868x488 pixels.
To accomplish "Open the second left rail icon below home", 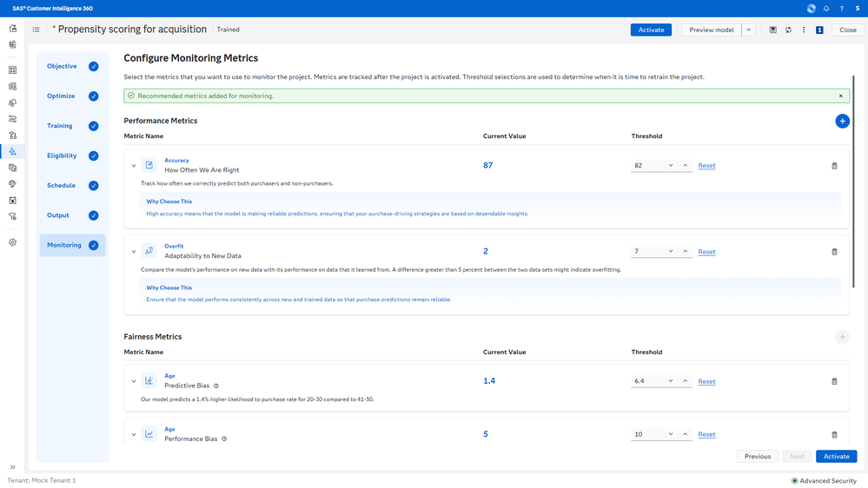I will pos(13,44).
